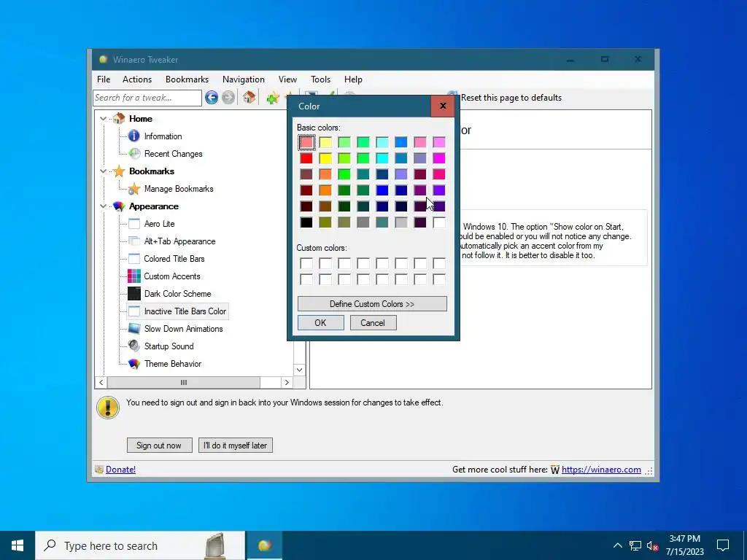Open the View menu
Screen dimensions: 747x560
[x=287, y=79]
